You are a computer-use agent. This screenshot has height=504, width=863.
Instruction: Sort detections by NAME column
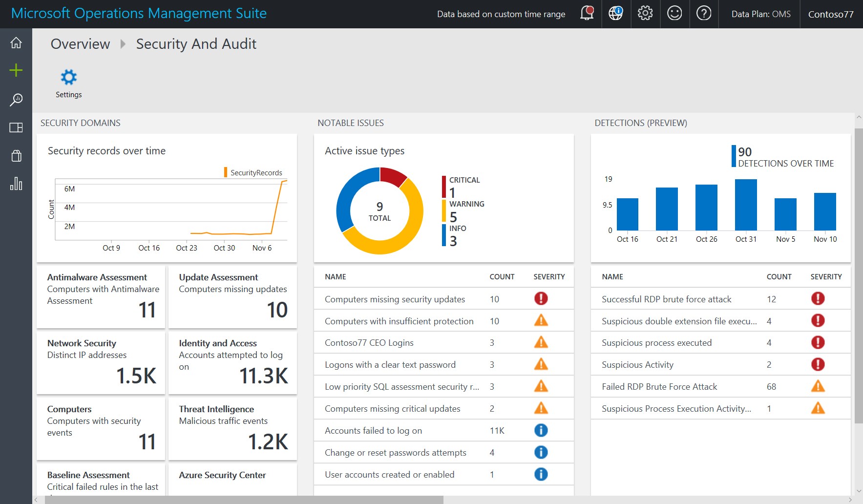[612, 276]
